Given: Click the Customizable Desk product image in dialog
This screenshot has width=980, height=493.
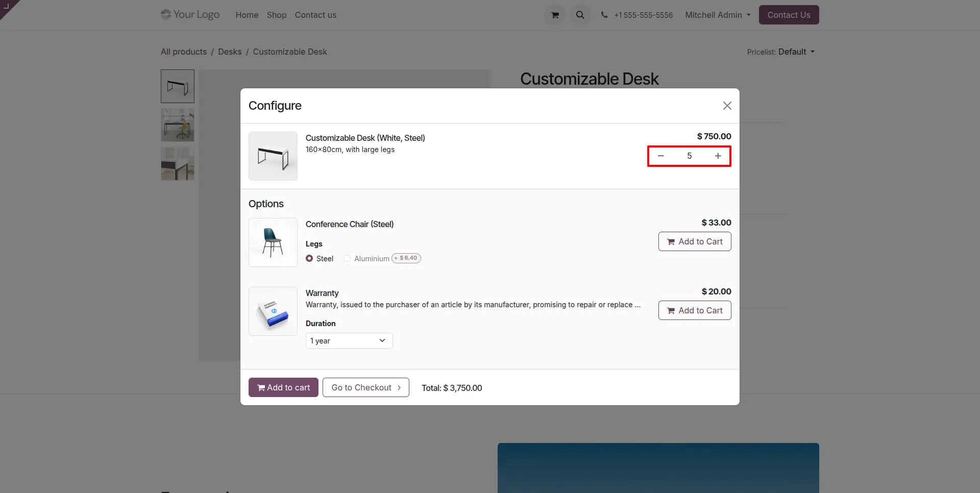Looking at the screenshot, I should [273, 156].
